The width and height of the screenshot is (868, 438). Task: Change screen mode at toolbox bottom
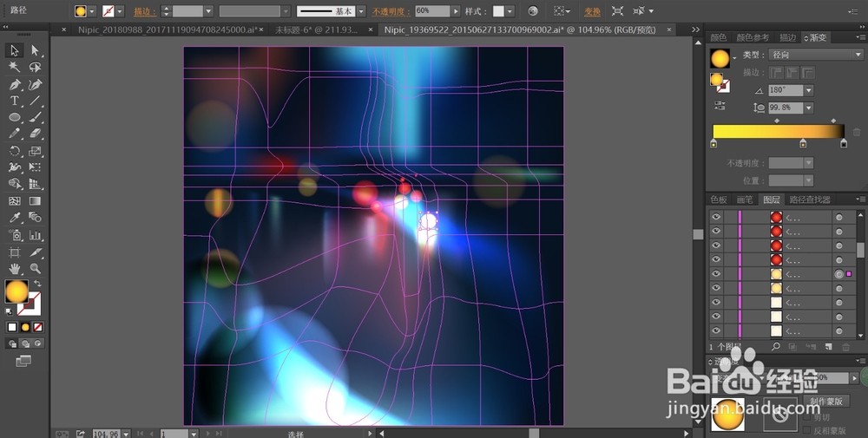23,361
